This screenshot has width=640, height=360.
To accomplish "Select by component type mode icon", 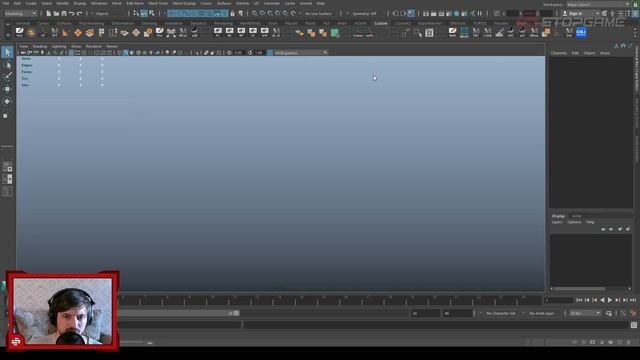I will [x=151, y=13].
